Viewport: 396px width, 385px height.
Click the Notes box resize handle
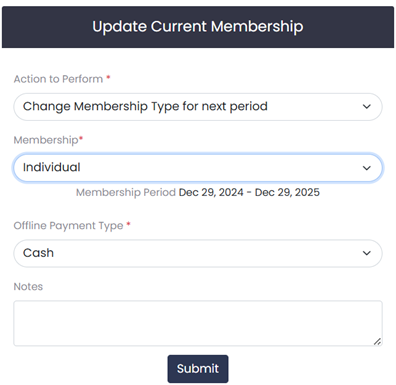coord(377,341)
